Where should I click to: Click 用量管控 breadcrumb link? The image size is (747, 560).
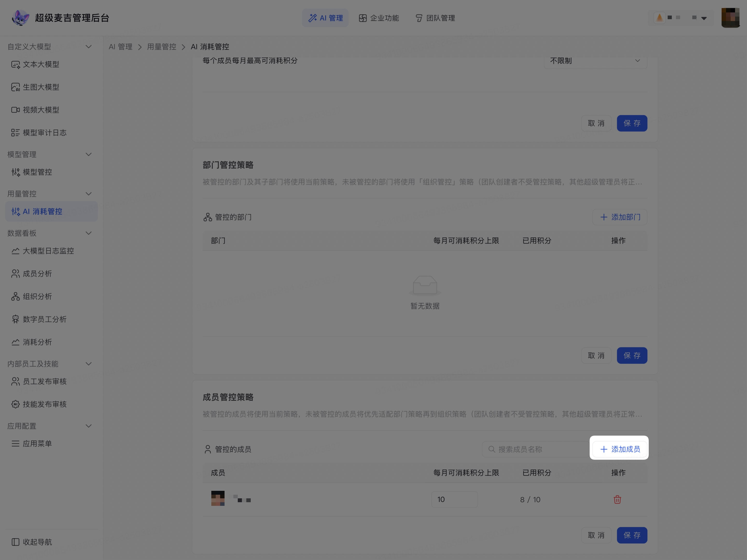pyautogui.click(x=162, y=47)
